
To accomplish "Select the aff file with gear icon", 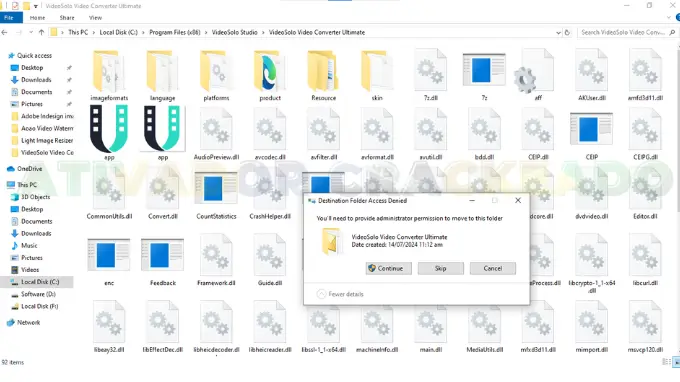I will 538,76.
